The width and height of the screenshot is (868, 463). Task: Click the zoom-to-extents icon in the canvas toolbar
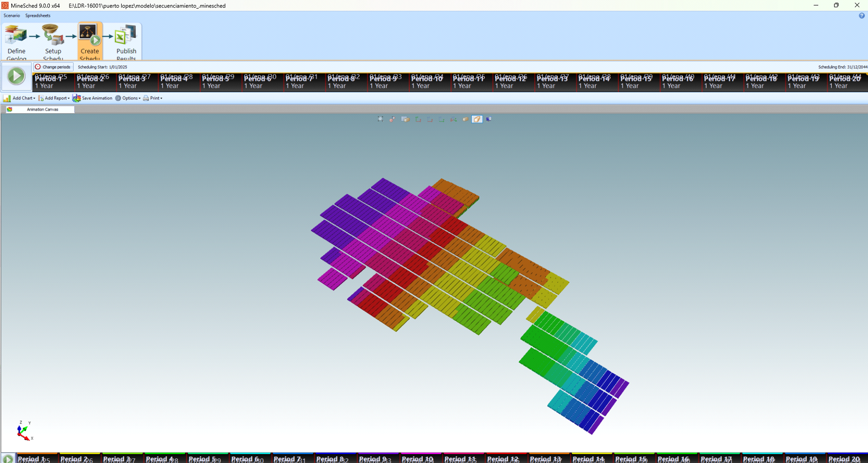[x=380, y=119]
